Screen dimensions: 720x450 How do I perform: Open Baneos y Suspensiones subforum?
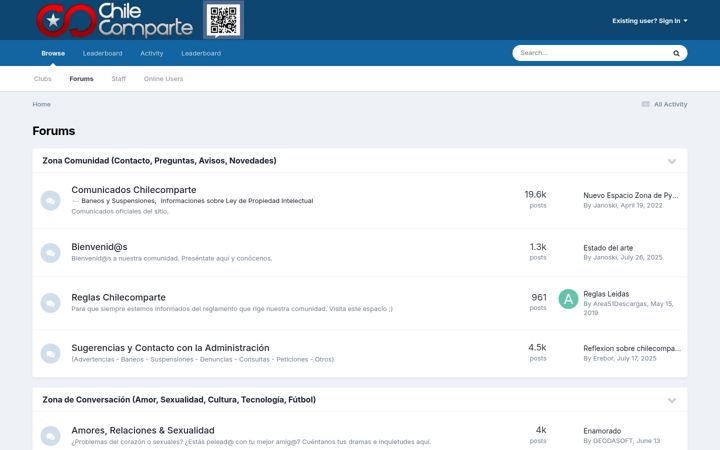118,201
